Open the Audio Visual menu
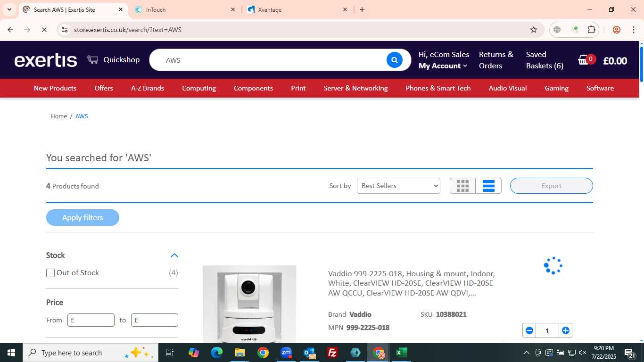This screenshot has height=362, width=644. click(x=508, y=88)
